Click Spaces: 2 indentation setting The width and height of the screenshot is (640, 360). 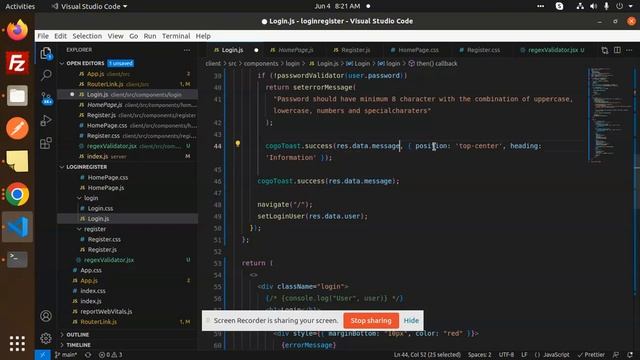click(x=480, y=355)
